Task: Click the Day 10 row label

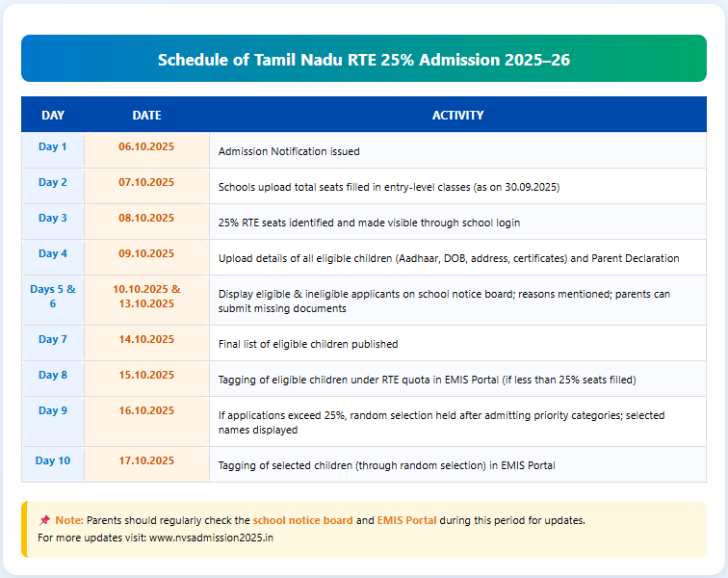Action: [x=53, y=460]
